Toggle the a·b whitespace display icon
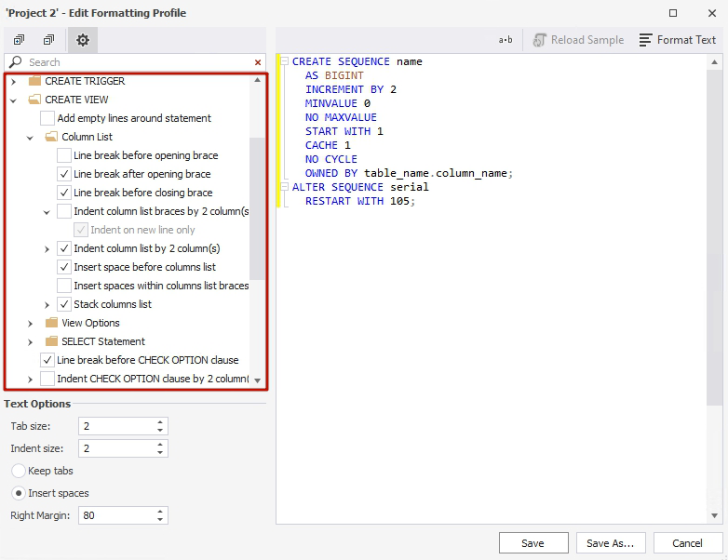The height and width of the screenshot is (560, 728). [506, 40]
